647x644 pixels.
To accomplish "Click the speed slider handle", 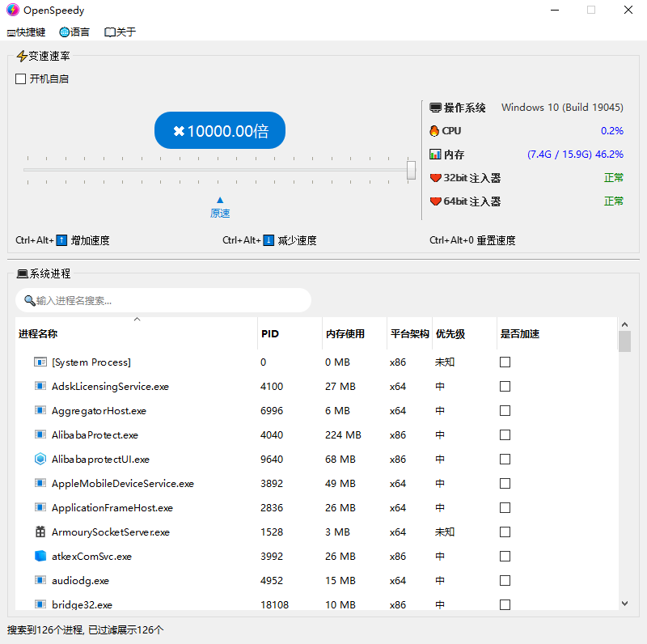I will click(x=411, y=170).
